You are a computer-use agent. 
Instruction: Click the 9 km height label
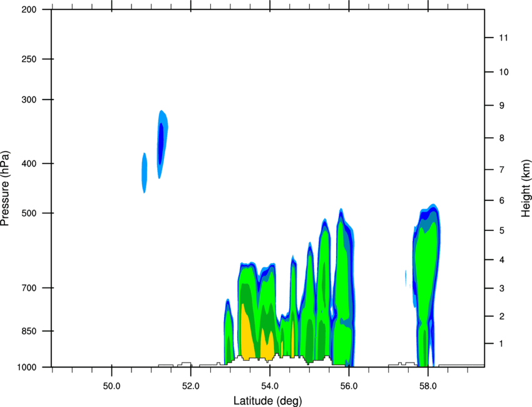[502, 106]
